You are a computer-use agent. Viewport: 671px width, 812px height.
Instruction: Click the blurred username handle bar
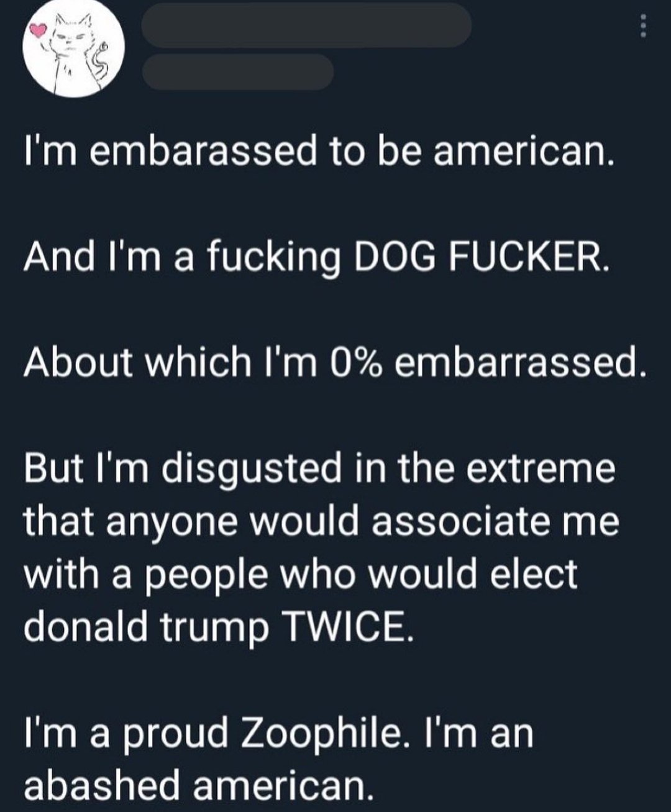237,71
